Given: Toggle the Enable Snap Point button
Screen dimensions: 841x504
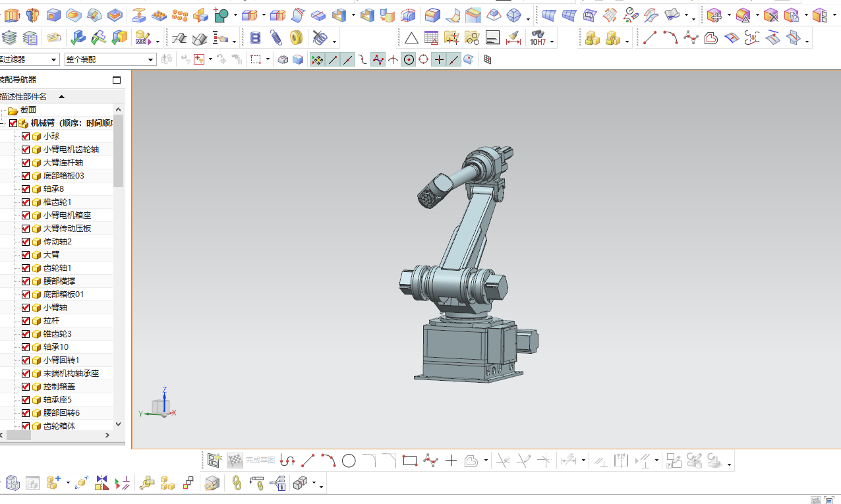Looking at the screenshot, I should pyautogui.click(x=317, y=60).
